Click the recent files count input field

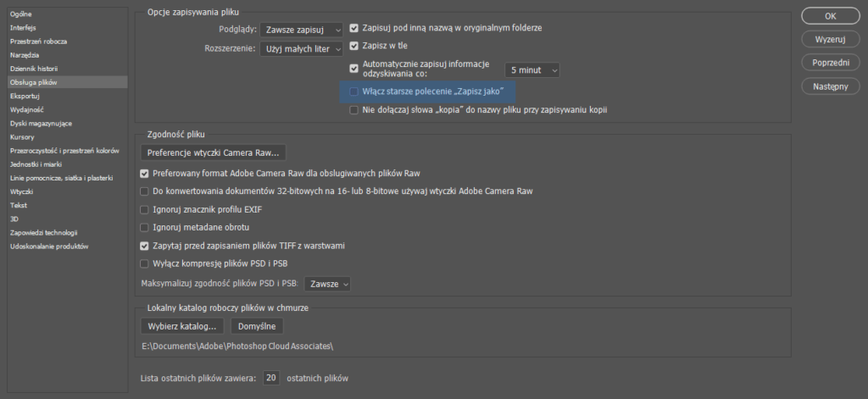(x=270, y=378)
